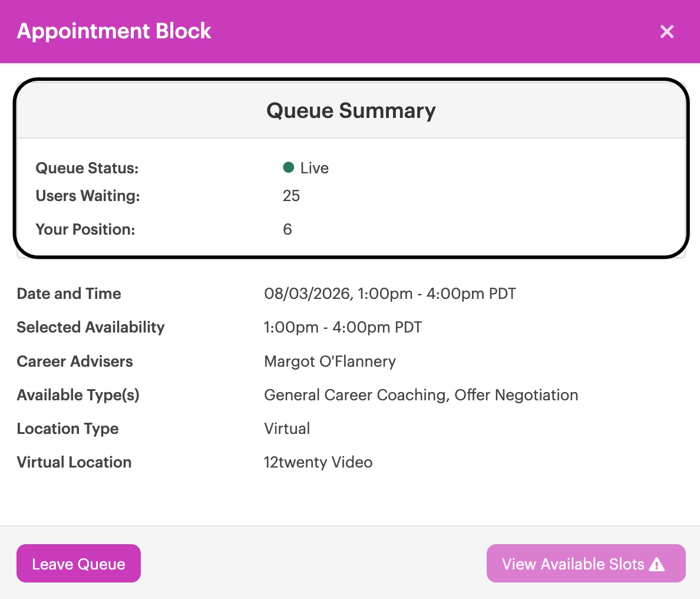Click the Leave Queue button
Viewport: 700px width, 599px height.
point(78,563)
